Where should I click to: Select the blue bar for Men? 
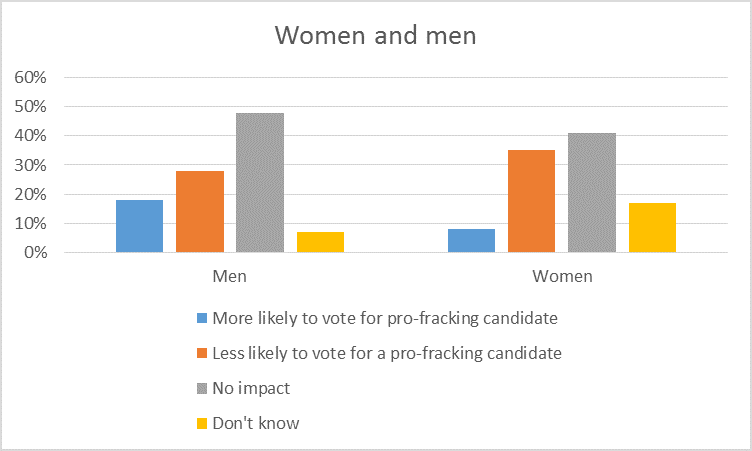click(x=139, y=227)
